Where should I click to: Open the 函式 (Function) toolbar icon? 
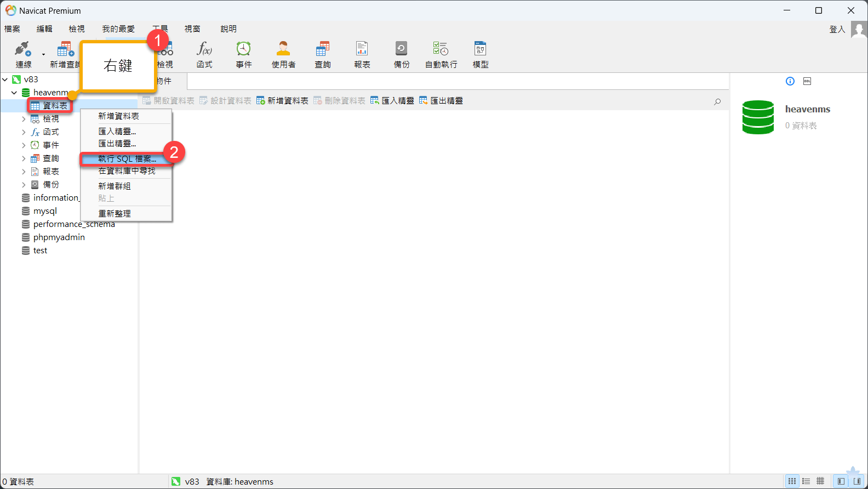[204, 54]
